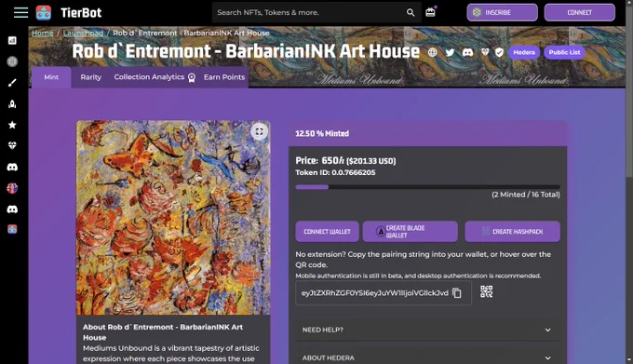Screen dimensions: 633x364
Task: Expand artwork with fullscreen icon
Action: click(x=259, y=131)
